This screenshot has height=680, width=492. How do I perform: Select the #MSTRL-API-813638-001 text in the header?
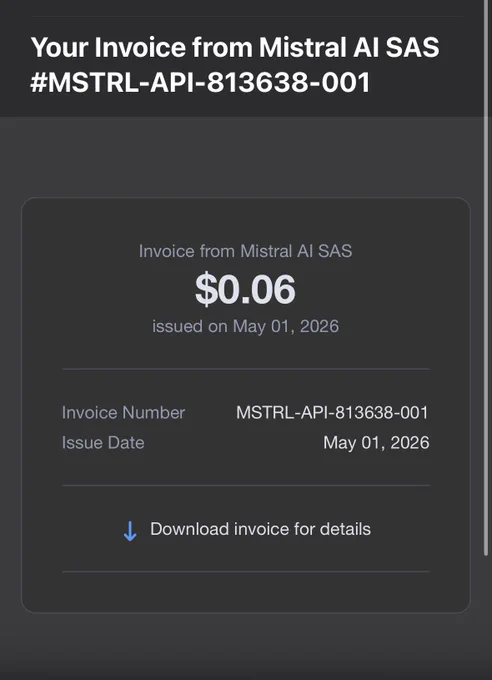coord(200,82)
